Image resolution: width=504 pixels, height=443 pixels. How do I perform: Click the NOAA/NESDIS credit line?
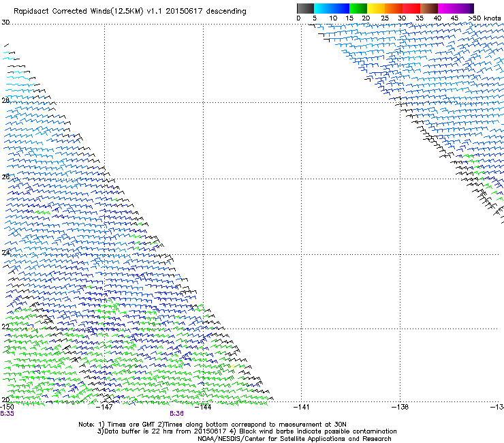click(x=294, y=439)
